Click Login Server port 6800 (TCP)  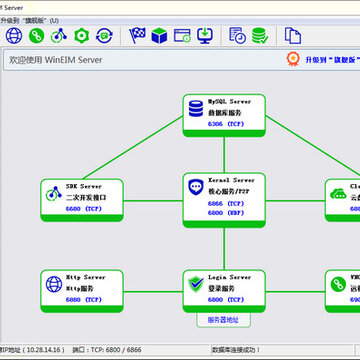click(x=226, y=300)
